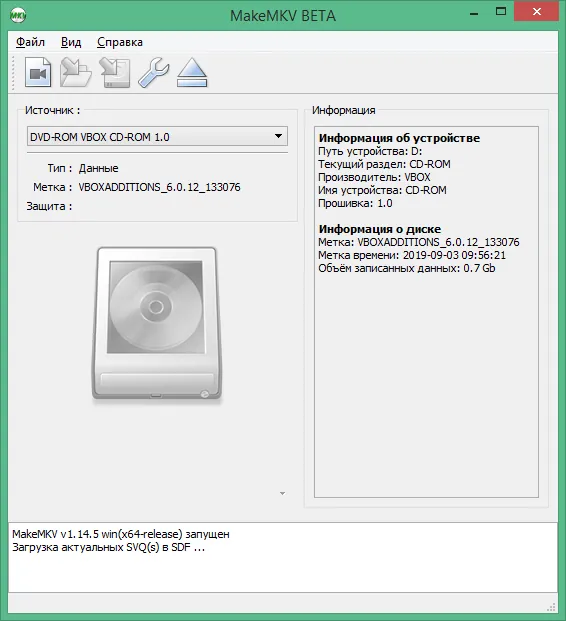Click the 'Объём записанных данных: 0.7 Gb' line
The width and height of the screenshot is (566, 621).
coord(407,268)
